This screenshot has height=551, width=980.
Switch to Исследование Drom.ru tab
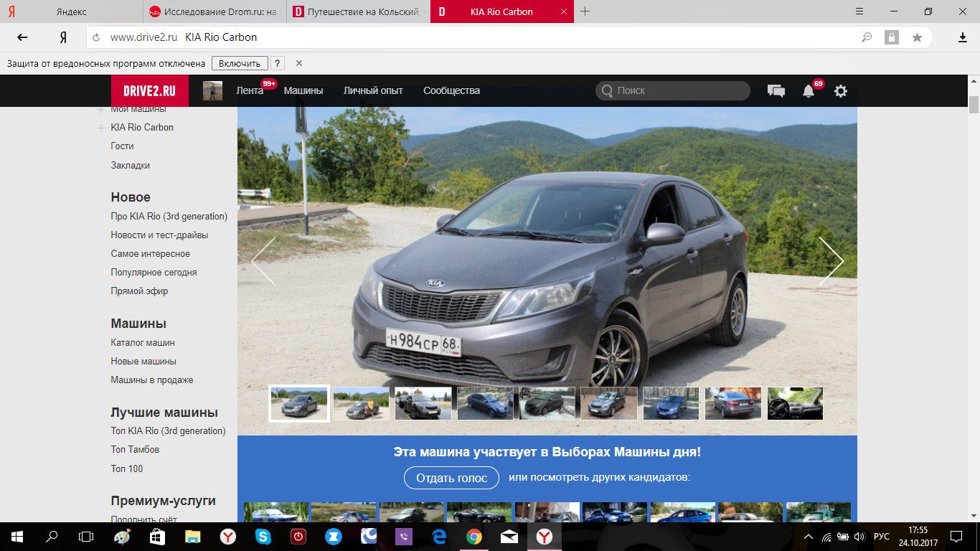point(215,11)
